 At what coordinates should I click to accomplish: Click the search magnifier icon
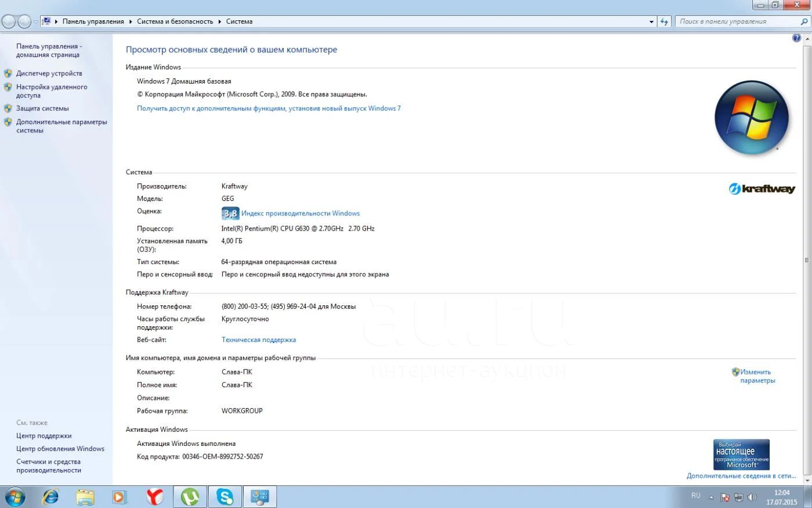point(804,21)
